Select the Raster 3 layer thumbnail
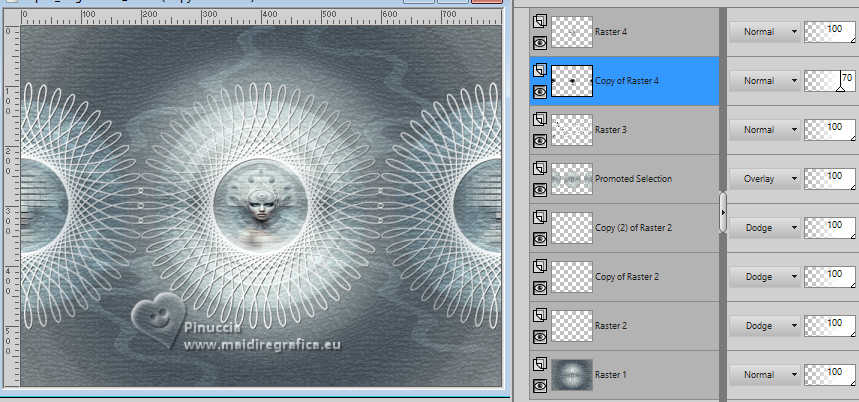Screen dimensions: 859x402 pyautogui.click(x=572, y=130)
